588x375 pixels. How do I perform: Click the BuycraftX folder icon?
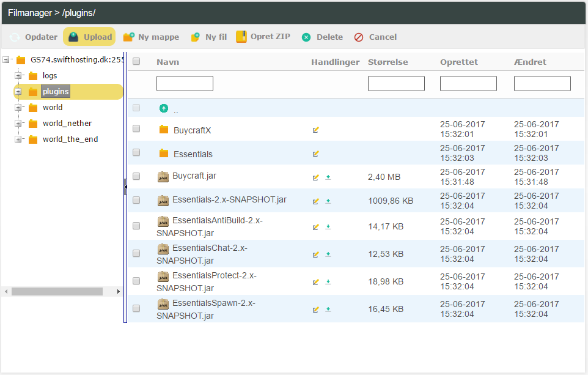point(163,130)
